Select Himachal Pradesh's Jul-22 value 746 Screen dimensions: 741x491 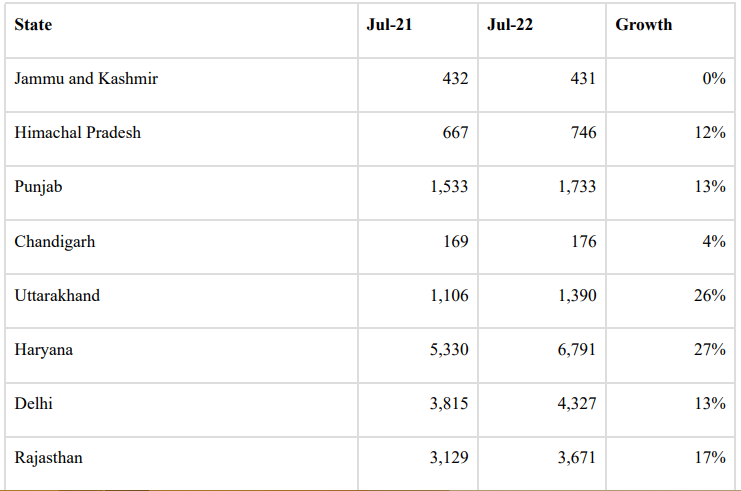584,132
